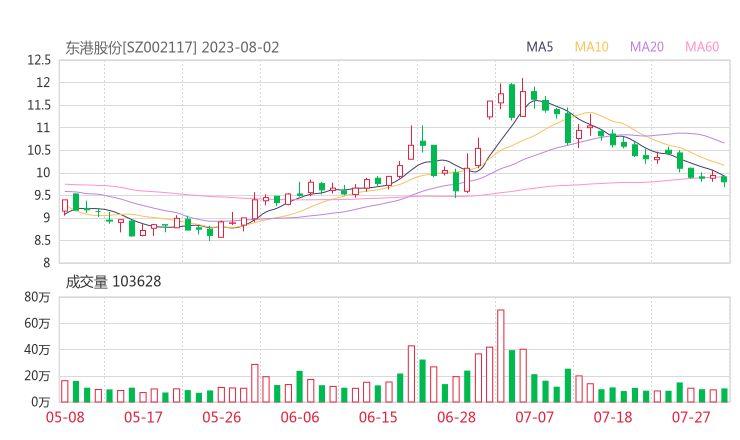Click the 05-26 date axis label
This screenshot has height=440, width=740.
222,417
